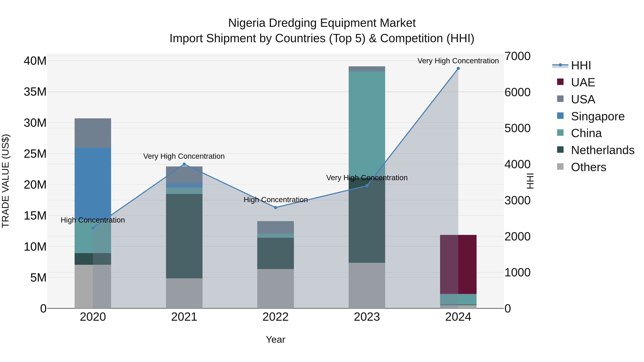Click the China teal legend swatch
Viewport: 644px width, 362px height.
(x=560, y=133)
